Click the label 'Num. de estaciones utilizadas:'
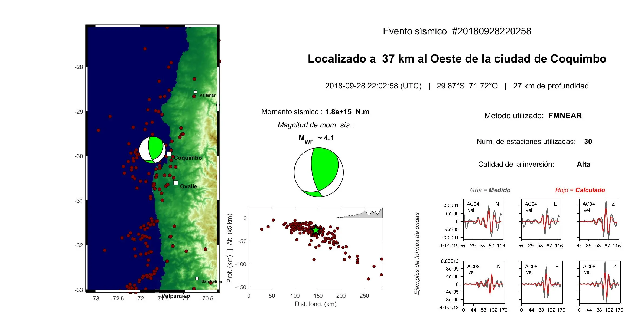The image size is (644, 328). point(526,142)
